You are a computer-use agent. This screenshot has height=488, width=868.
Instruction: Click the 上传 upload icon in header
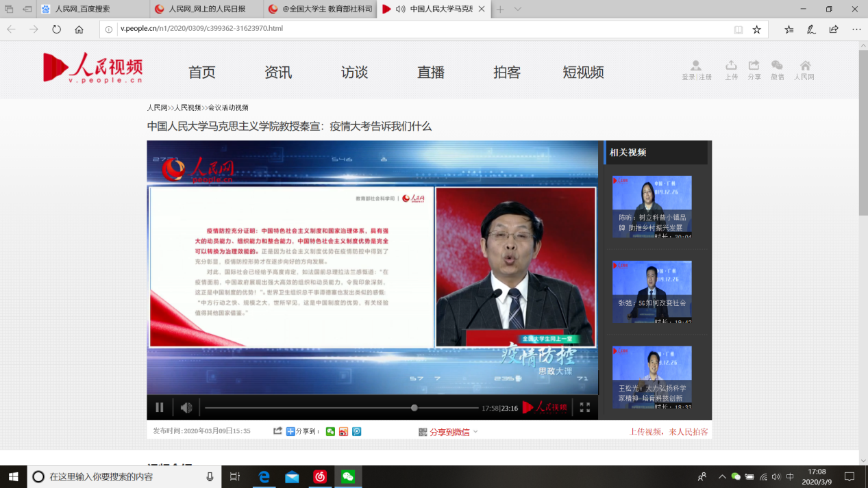click(x=731, y=66)
